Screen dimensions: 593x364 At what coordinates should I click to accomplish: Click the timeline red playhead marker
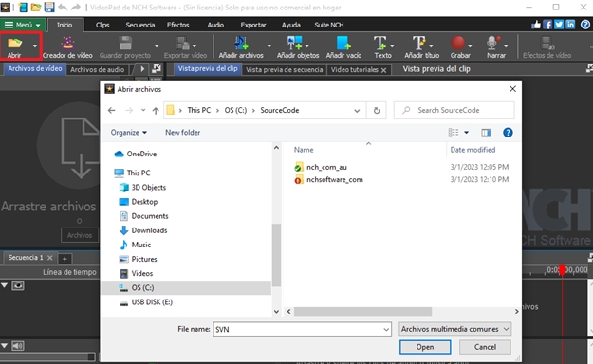(x=563, y=270)
